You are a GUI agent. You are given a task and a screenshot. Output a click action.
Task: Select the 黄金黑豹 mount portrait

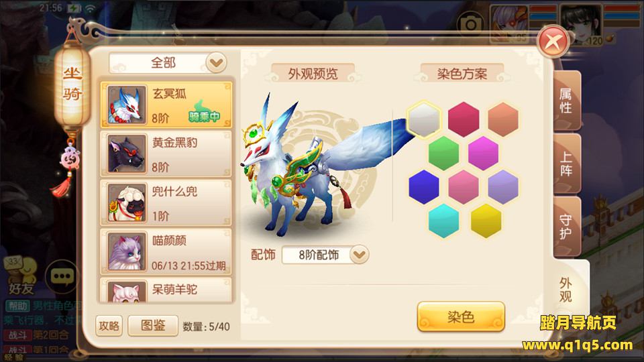click(127, 154)
